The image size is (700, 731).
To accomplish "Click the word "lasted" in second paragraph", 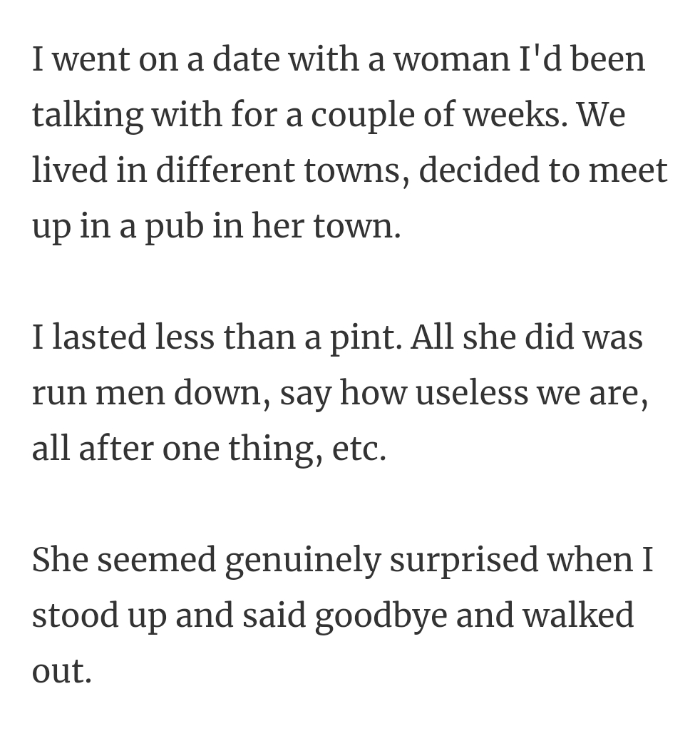I will [x=99, y=337].
